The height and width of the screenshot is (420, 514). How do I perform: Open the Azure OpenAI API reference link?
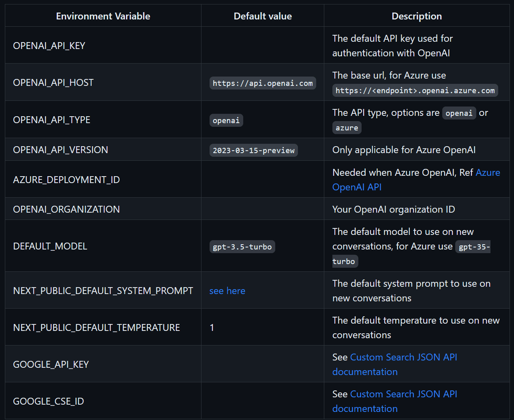coord(487,173)
